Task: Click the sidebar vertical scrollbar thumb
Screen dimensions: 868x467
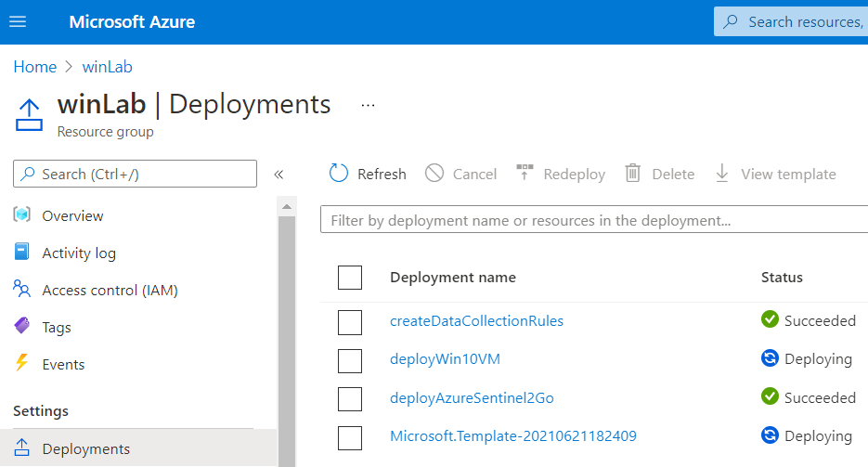Action: tap(287, 342)
